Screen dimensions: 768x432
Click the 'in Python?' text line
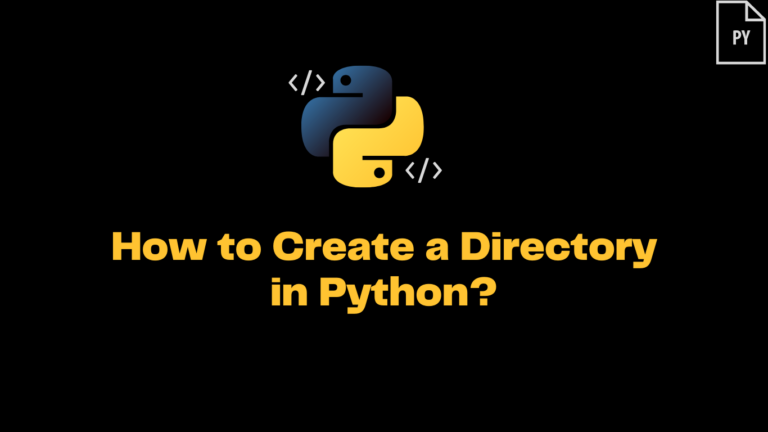pos(384,293)
